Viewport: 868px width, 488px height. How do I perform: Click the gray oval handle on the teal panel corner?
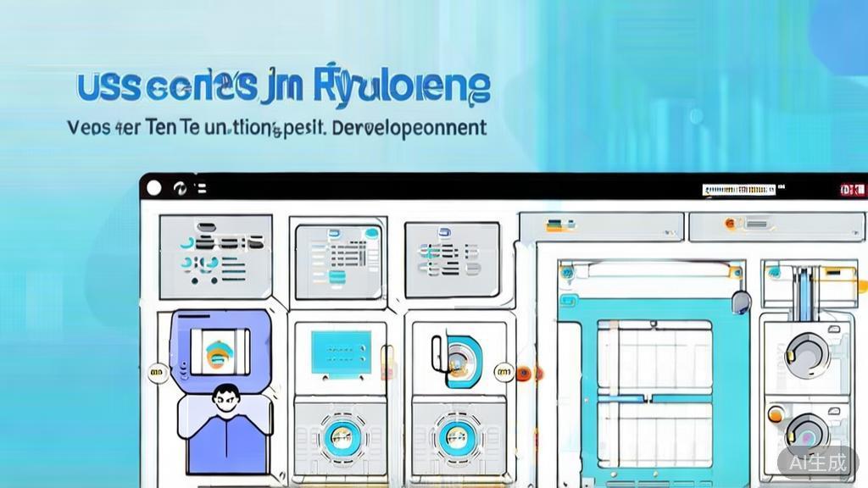741,302
